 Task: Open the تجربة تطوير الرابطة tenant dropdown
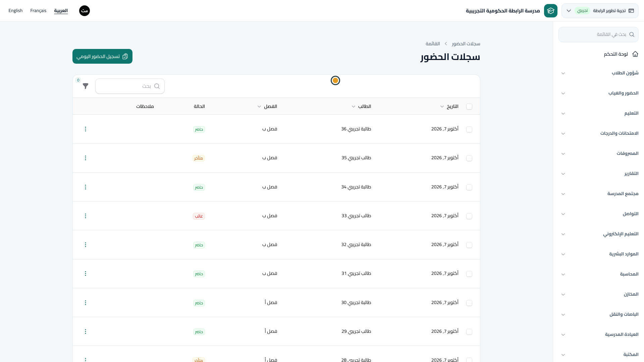pos(600,11)
